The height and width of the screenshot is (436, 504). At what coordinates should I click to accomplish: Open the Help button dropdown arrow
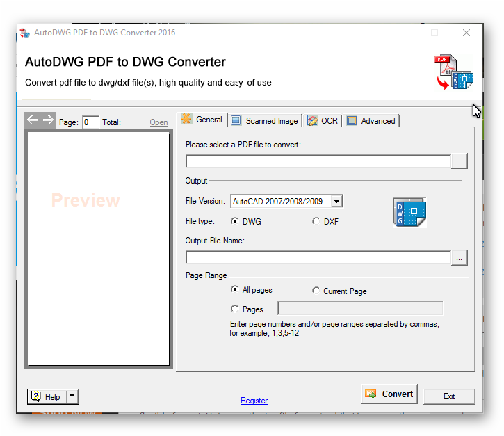click(72, 396)
